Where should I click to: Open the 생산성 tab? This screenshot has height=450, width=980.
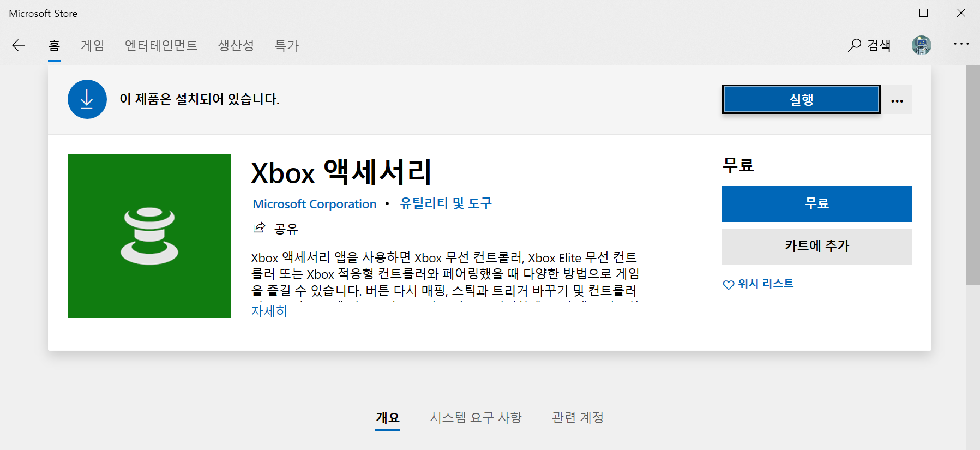click(236, 45)
